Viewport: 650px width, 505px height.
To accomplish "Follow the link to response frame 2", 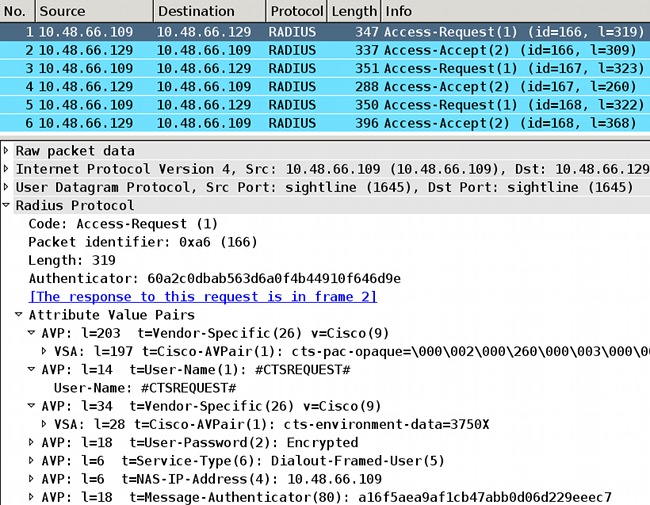I will coord(203,297).
